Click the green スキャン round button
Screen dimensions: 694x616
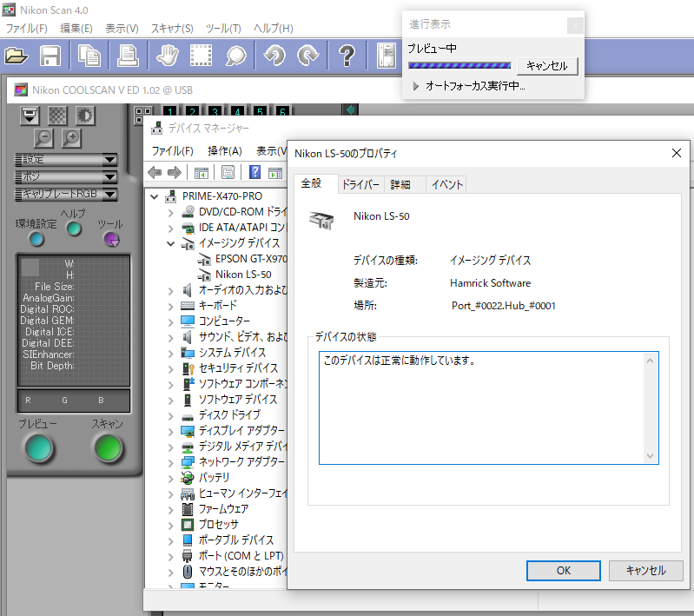(108, 448)
